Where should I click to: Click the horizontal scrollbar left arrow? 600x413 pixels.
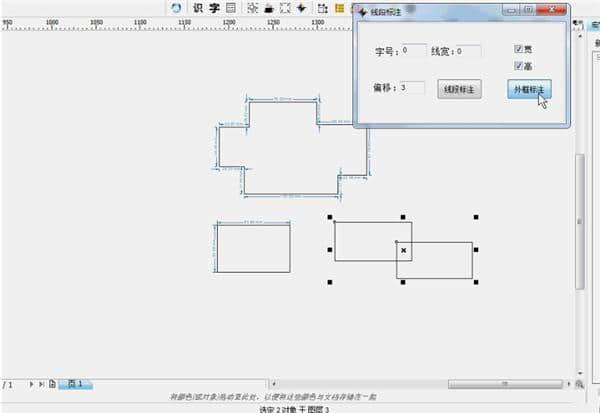(273, 384)
